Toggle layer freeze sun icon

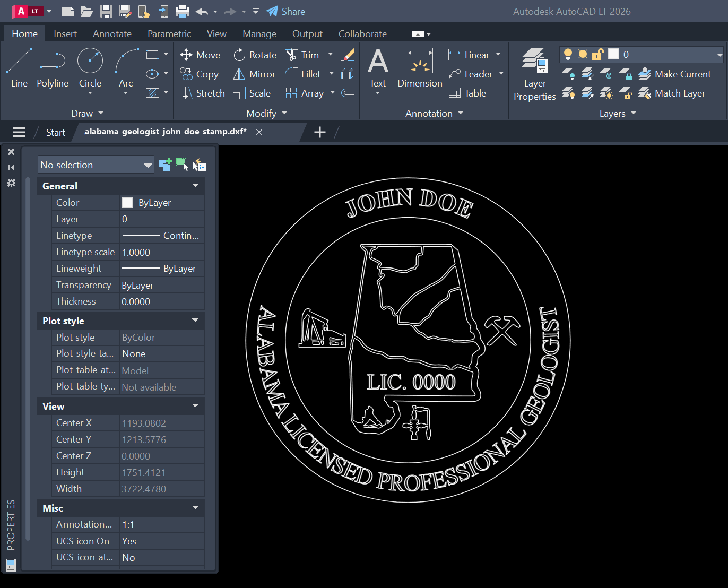[583, 54]
